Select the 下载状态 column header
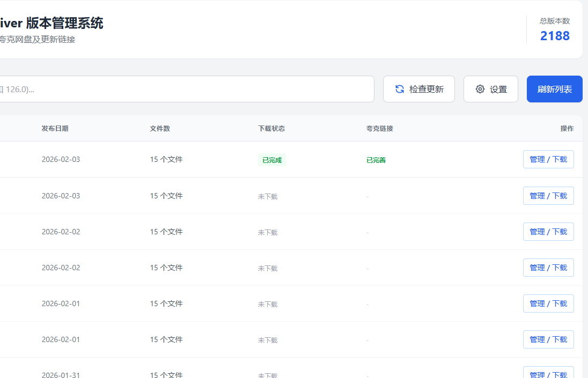Viewport: 588px width, 378px height. [x=271, y=129]
